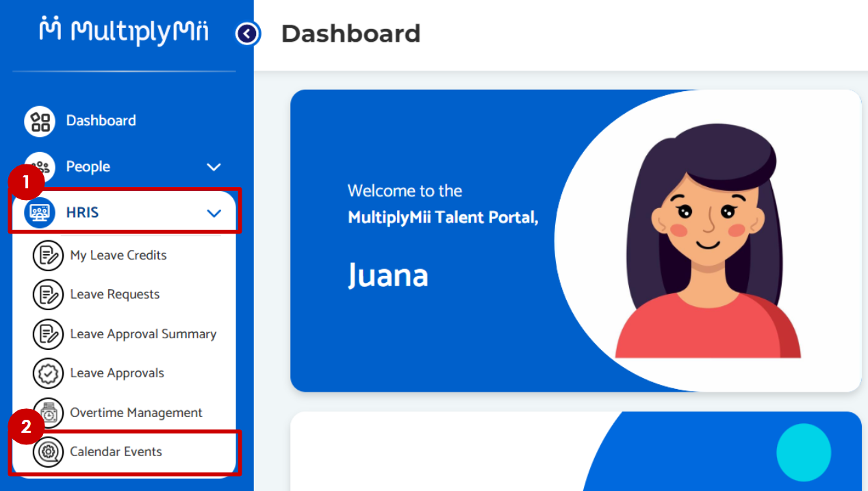Collapse the HRIS menu chevron
This screenshot has width=868, height=491.
(x=214, y=213)
